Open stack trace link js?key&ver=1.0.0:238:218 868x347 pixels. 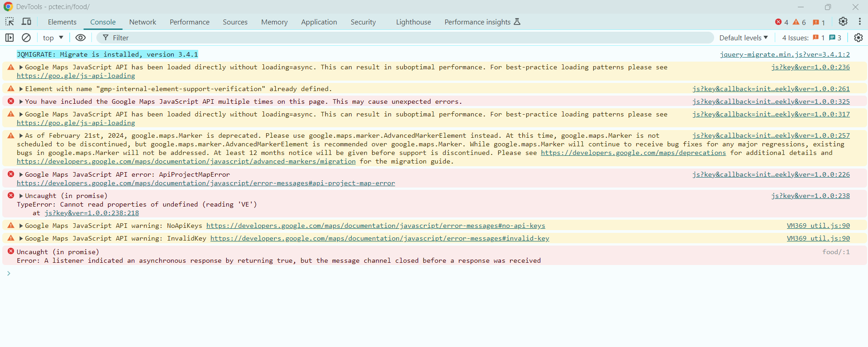click(x=91, y=213)
